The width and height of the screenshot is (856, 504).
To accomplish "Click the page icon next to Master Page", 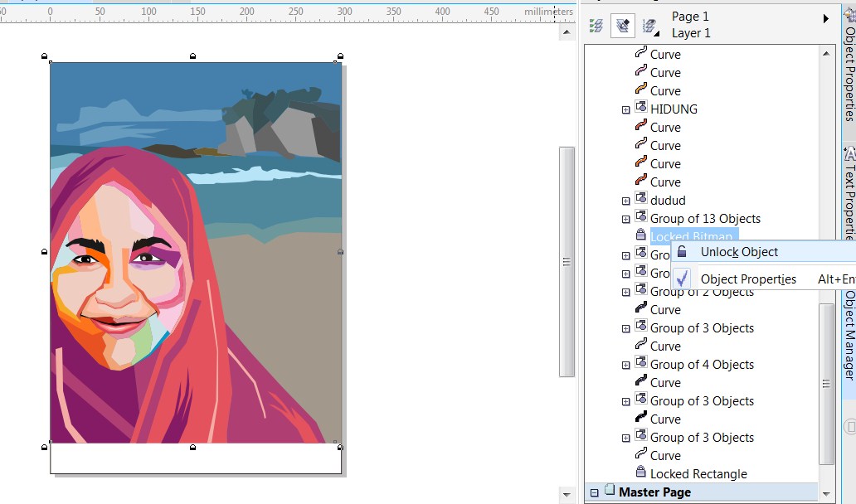I will (x=611, y=492).
